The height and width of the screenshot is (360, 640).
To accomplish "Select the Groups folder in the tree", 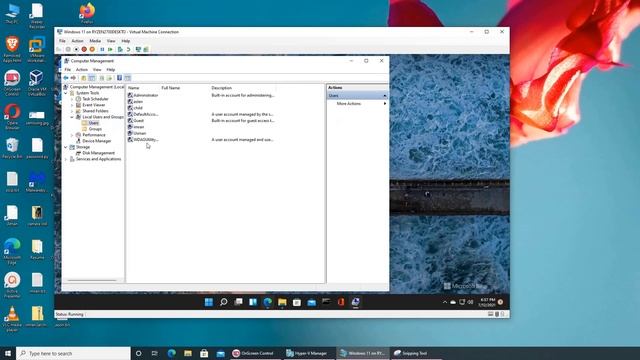I will pos(92,129).
